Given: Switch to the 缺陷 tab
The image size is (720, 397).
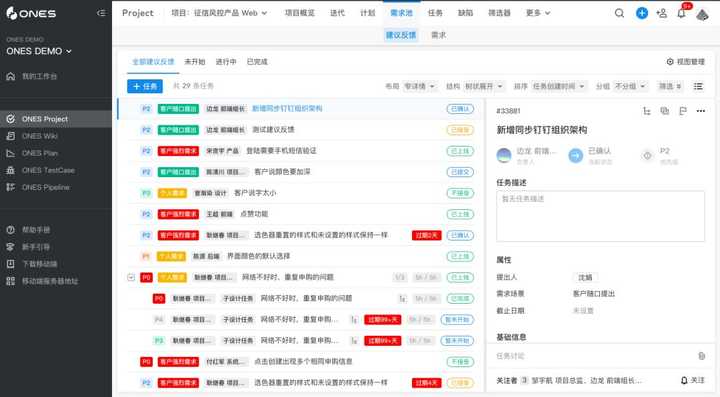Looking at the screenshot, I should click(x=465, y=13).
